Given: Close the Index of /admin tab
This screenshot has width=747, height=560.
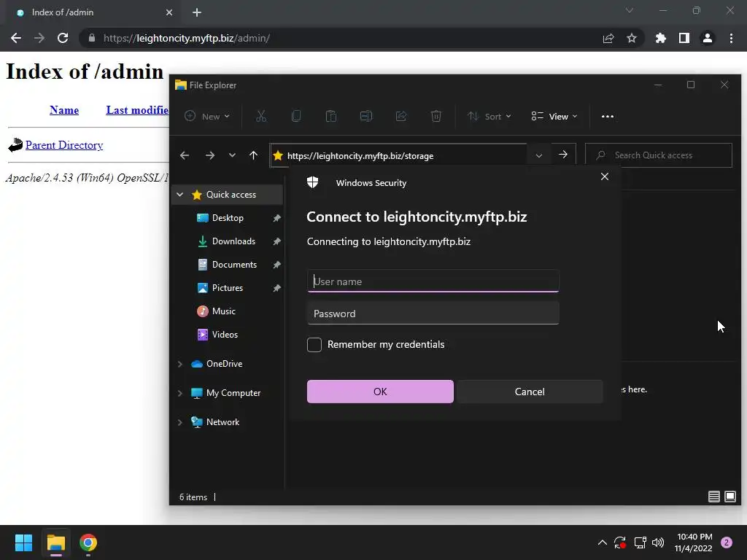Looking at the screenshot, I should coord(169,12).
